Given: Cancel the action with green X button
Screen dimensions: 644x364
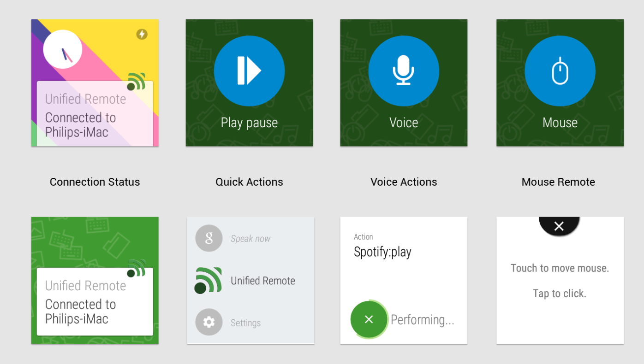Looking at the screenshot, I should click(369, 319).
